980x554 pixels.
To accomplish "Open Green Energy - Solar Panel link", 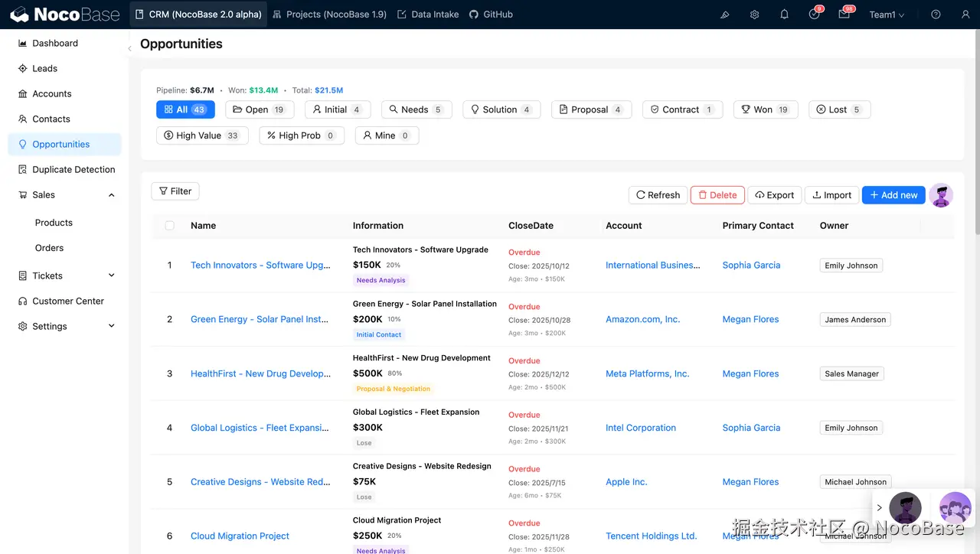I will (x=260, y=320).
